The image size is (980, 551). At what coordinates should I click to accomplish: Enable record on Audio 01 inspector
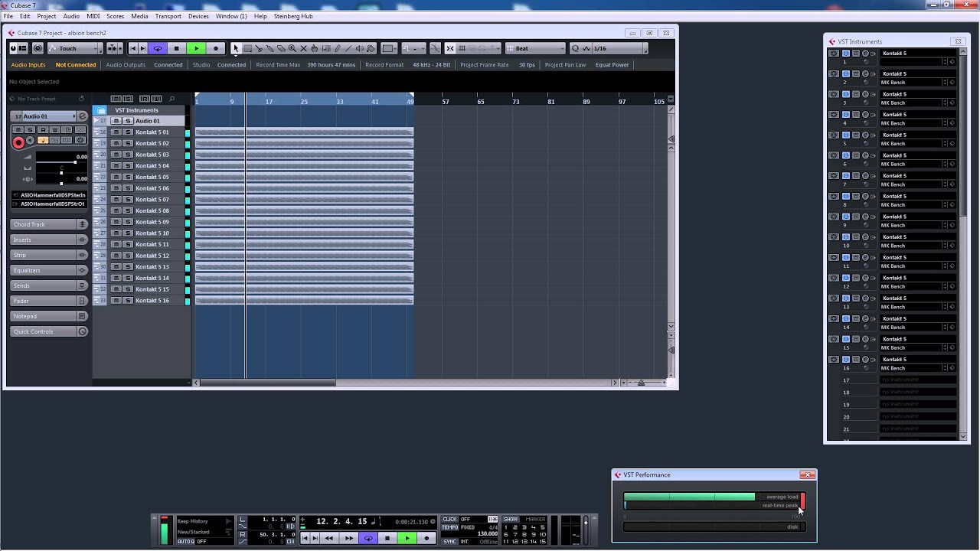tap(18, 142)
